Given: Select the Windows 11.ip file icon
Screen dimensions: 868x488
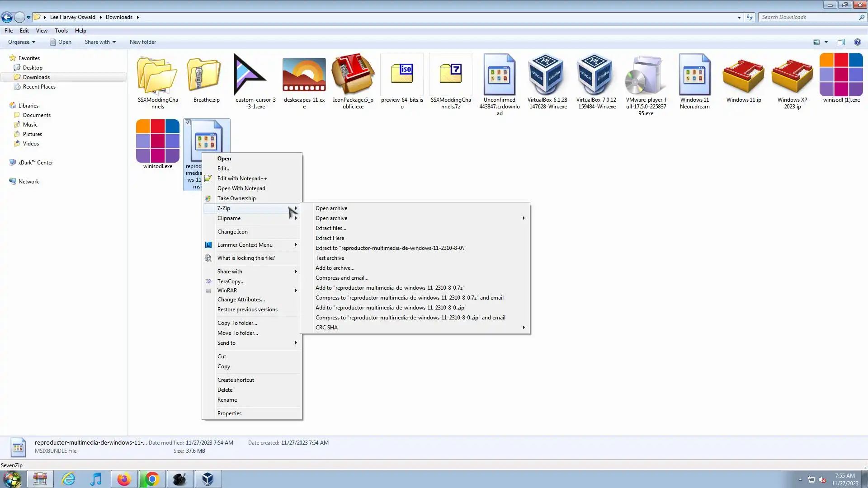Looking at the screenshot, I should click(x=743, y=75).
